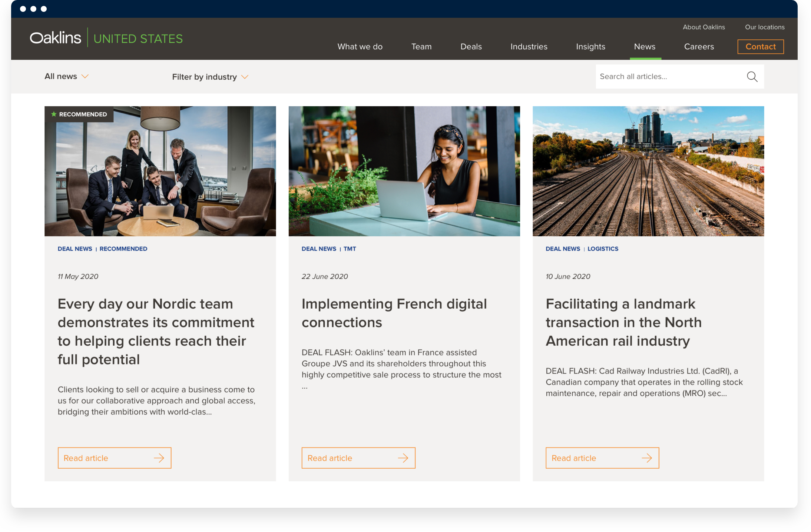Open the Filter by industry dropdown
The image size is (811, 532).
click(x=210, y=77)
